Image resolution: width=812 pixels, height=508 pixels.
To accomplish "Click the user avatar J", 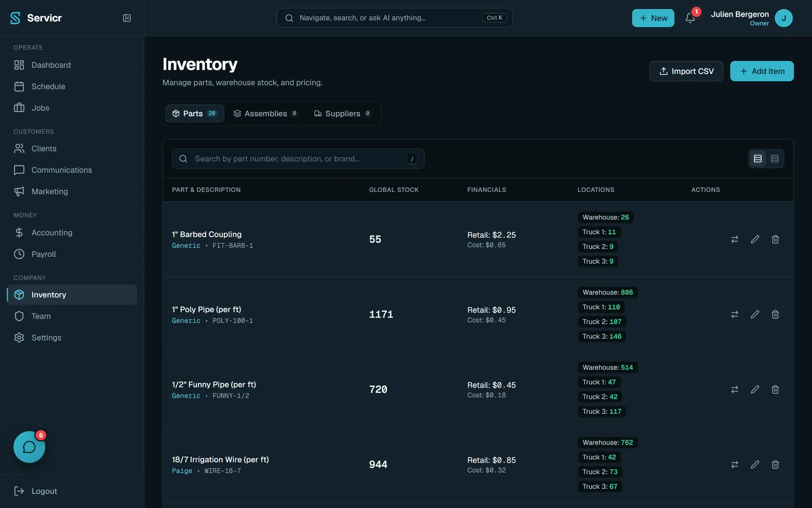I will pos(784,18).
